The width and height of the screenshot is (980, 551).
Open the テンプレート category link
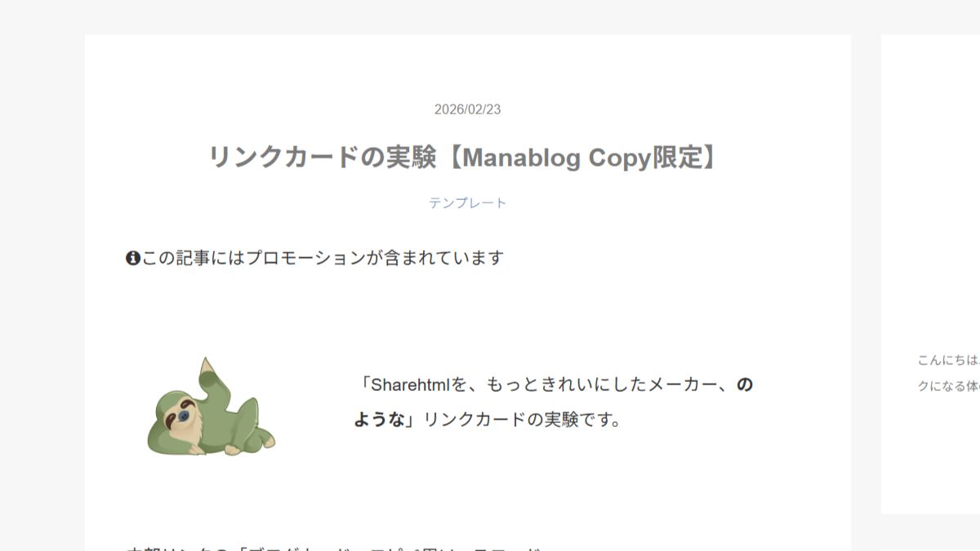(468, 202)
